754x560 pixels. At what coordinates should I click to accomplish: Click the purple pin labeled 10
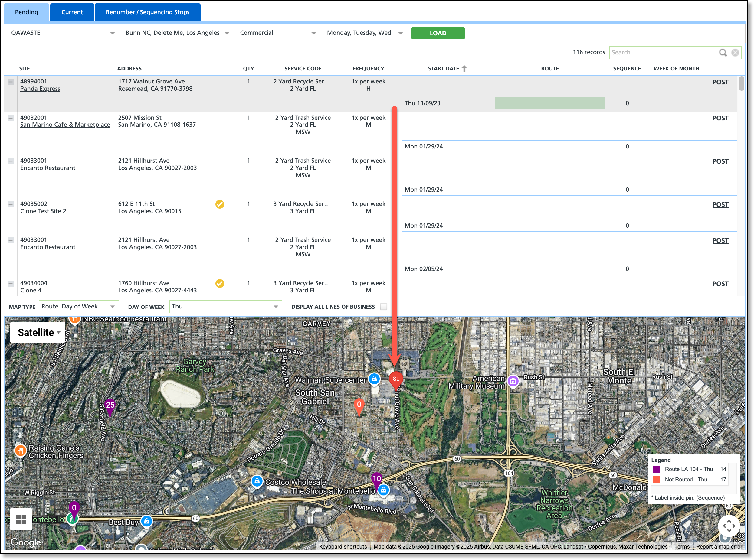376,479
